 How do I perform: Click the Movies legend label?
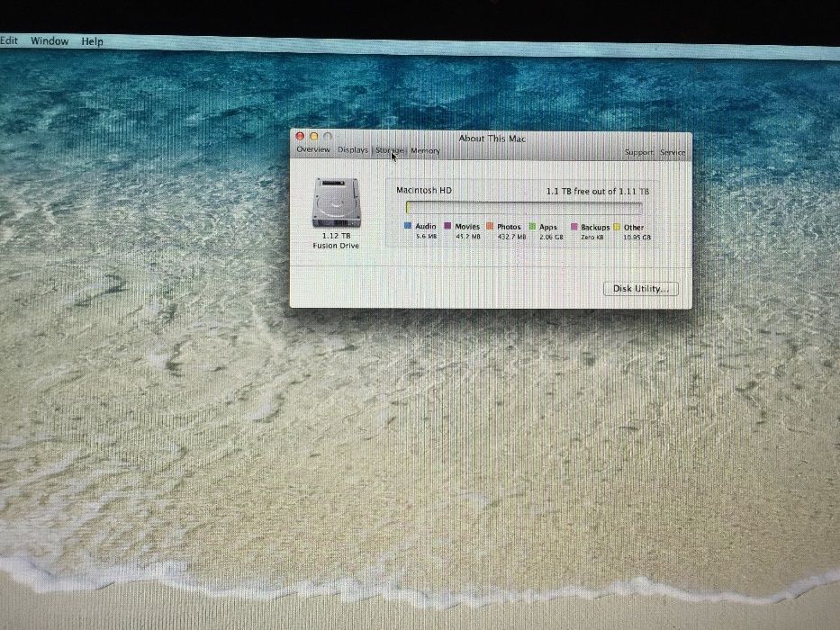pos(467,227)
